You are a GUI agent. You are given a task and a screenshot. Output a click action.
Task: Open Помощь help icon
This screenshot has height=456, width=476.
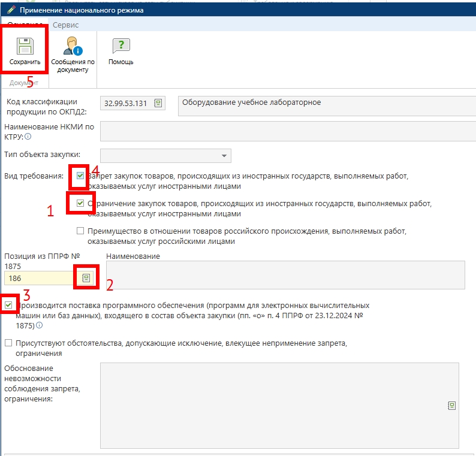click(x=120, y=47)
